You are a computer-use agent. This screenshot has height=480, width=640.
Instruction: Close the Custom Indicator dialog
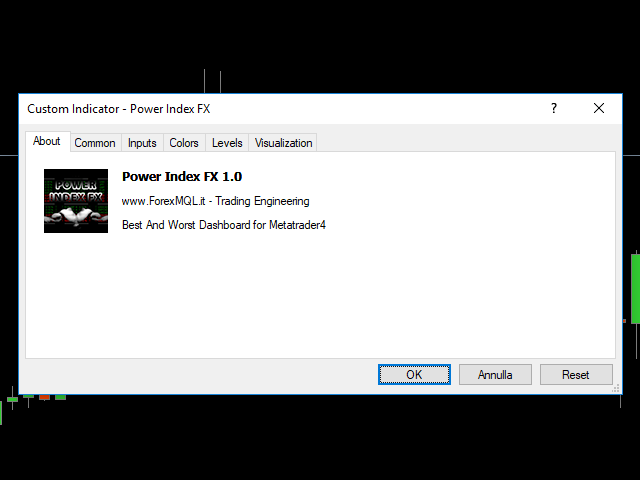599,109
